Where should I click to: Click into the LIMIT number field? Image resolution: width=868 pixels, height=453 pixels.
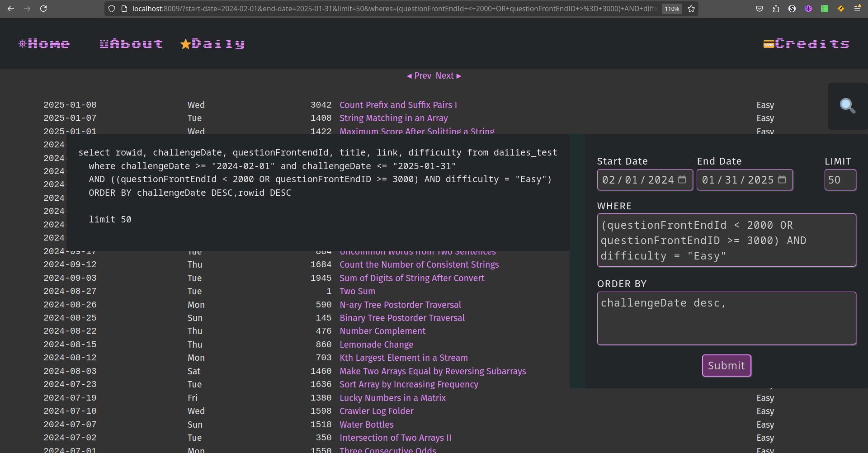pyautogui.click(x=840, y=180)
